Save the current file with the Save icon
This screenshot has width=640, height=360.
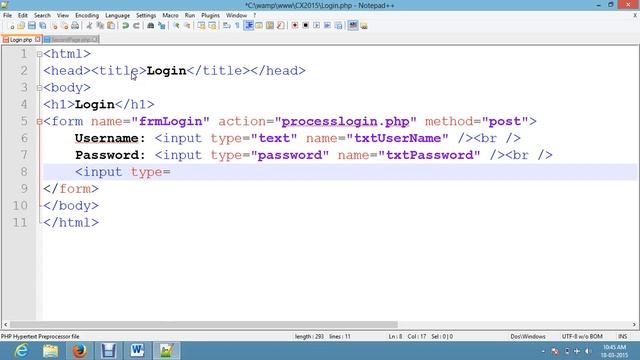tap(32, 26)
